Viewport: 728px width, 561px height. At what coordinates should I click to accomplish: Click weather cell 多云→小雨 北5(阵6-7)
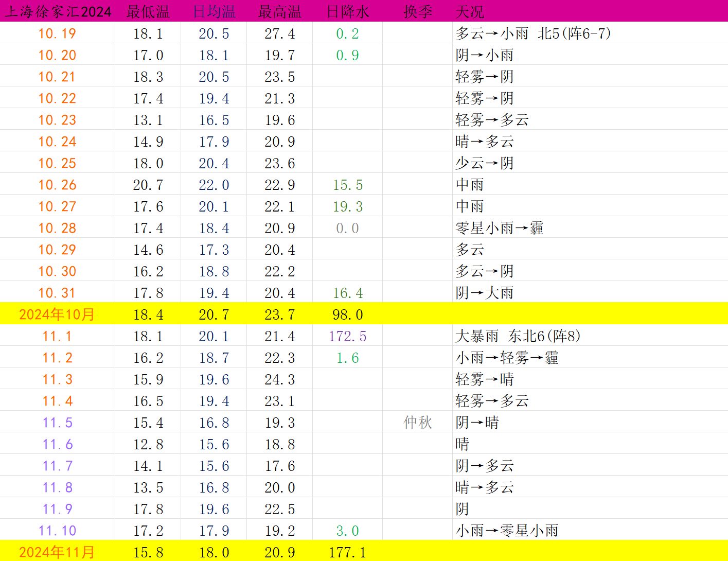[533, 33]
